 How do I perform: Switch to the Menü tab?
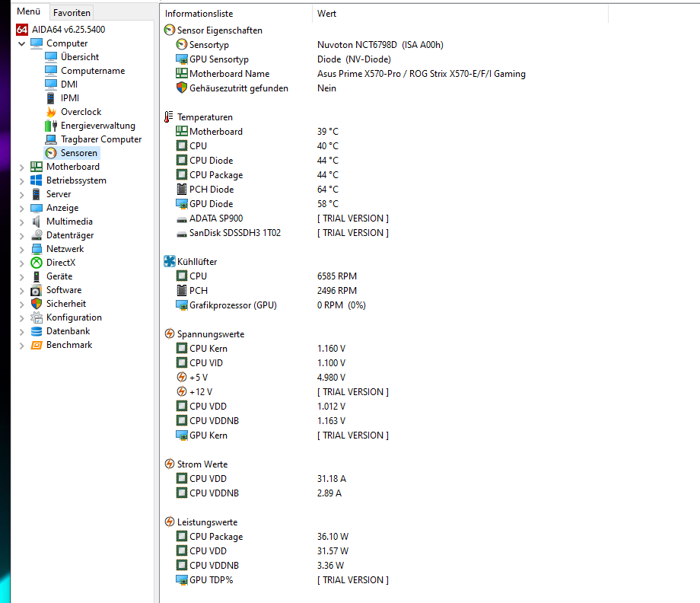tap(29, 11)
